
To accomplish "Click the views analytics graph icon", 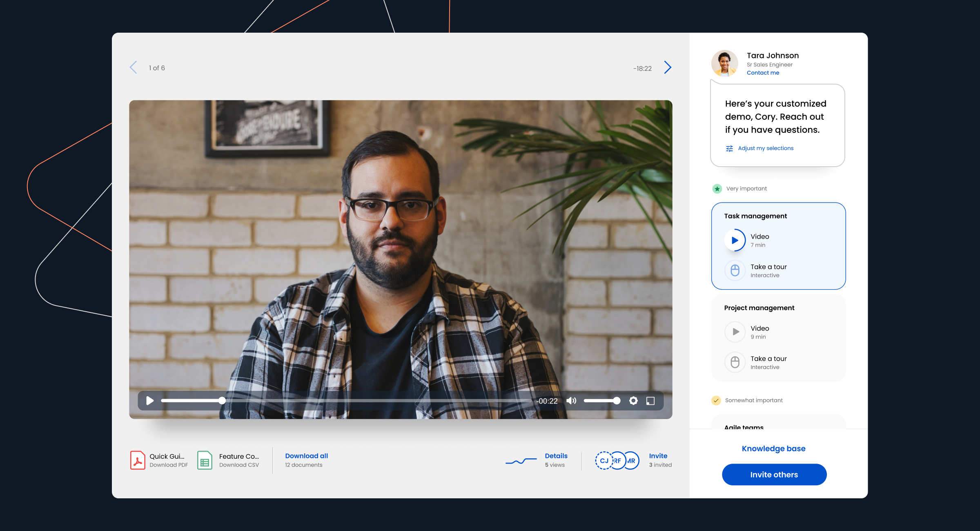I will pyautogui.click(x=521, y=461).
